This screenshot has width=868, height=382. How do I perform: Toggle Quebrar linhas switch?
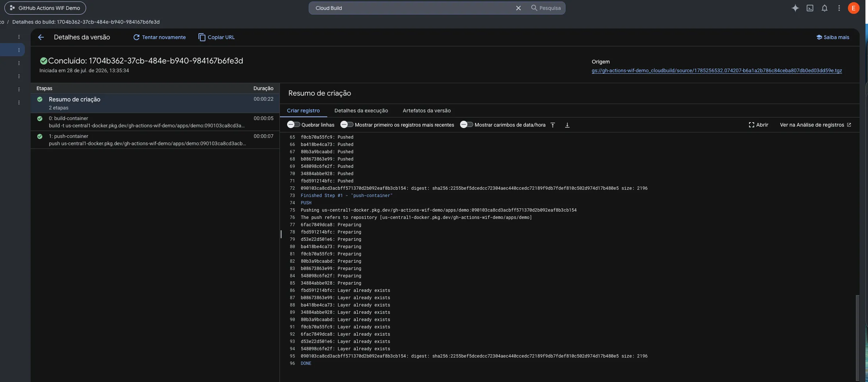(293, 125)
